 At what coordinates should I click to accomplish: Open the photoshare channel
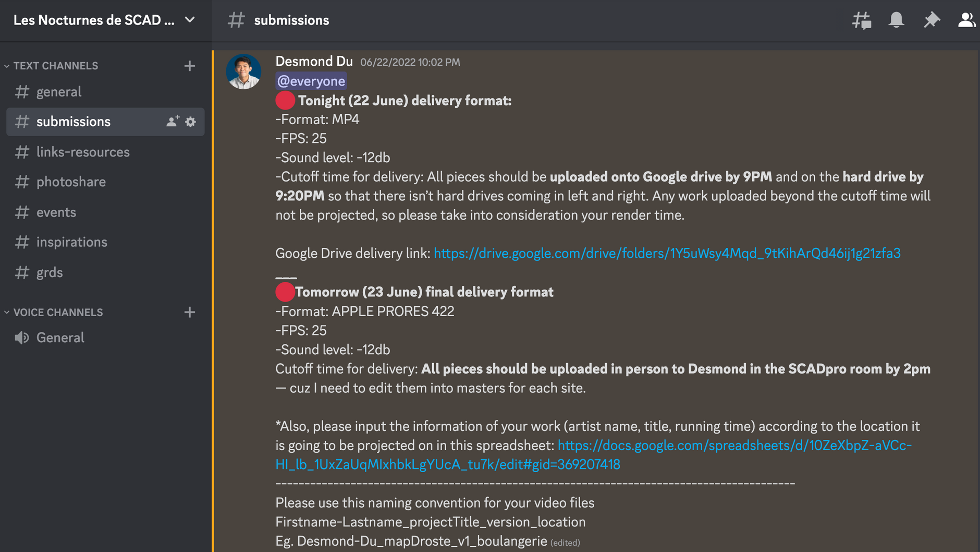tap(105, 182)
